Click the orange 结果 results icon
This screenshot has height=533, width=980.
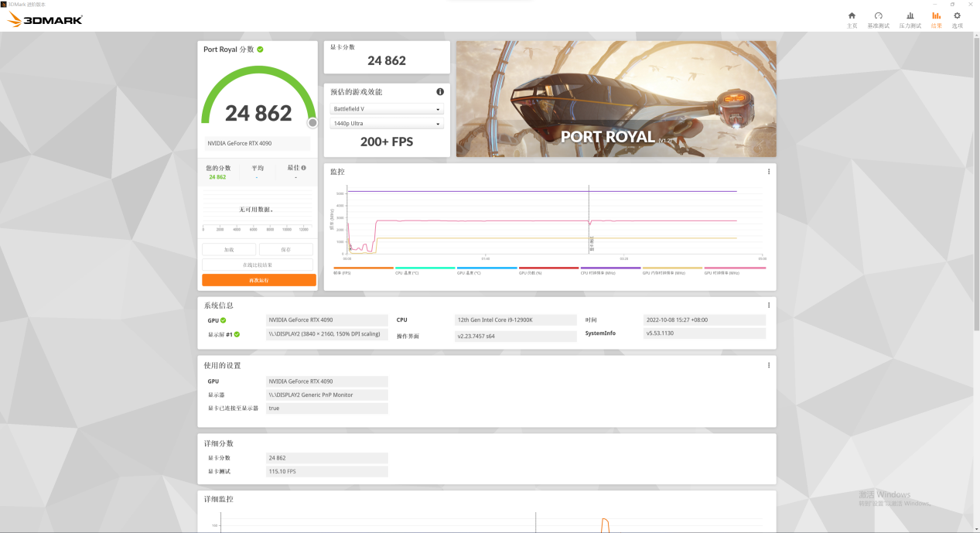pos(936,19)
